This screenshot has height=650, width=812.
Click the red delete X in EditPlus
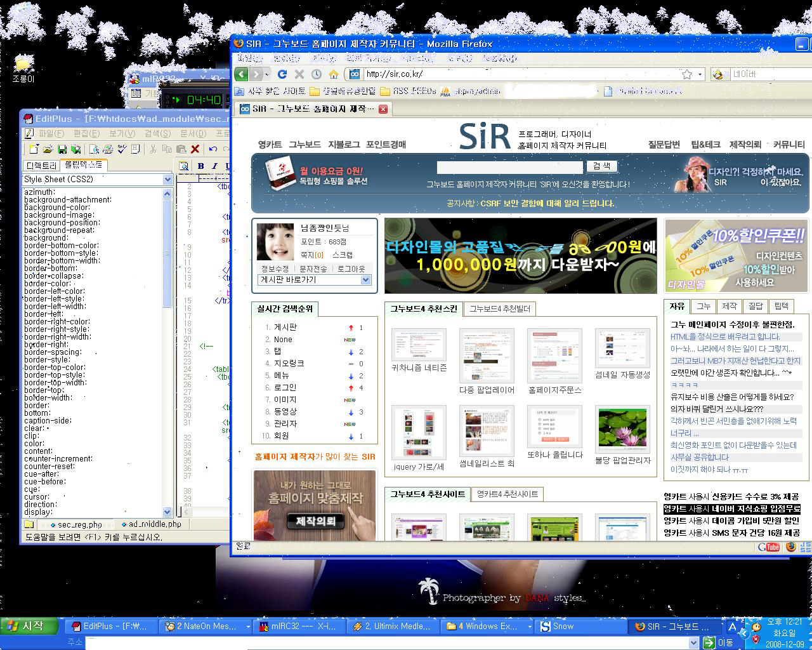(195, 149)
